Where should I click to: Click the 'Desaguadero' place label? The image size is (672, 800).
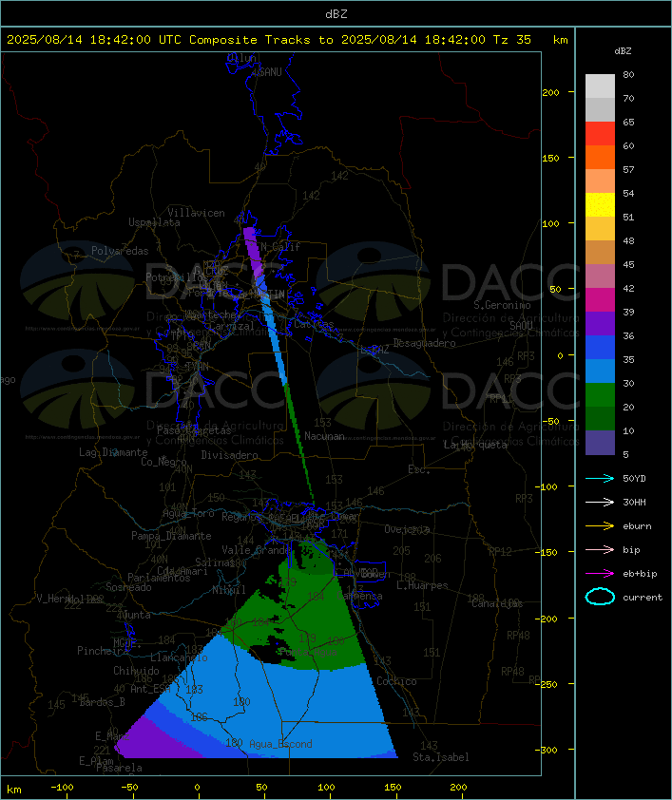click(424, 343)
